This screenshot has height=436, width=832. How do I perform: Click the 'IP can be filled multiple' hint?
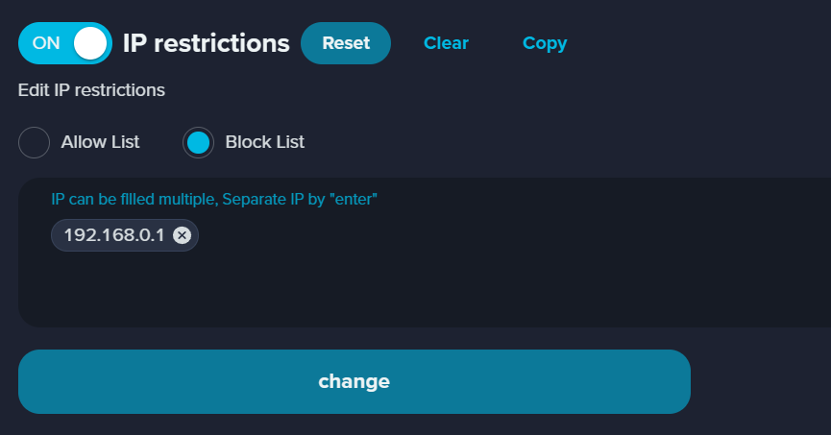(214, 199)
